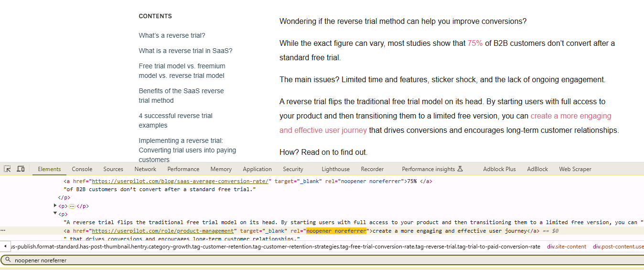Open the AdBlock tab
The width and height of the screenshot is (644, 270).
click(537, 169)
